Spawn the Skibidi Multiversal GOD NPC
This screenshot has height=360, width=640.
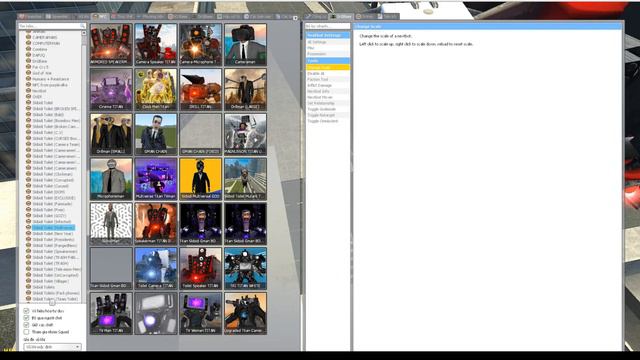point(200,179)
